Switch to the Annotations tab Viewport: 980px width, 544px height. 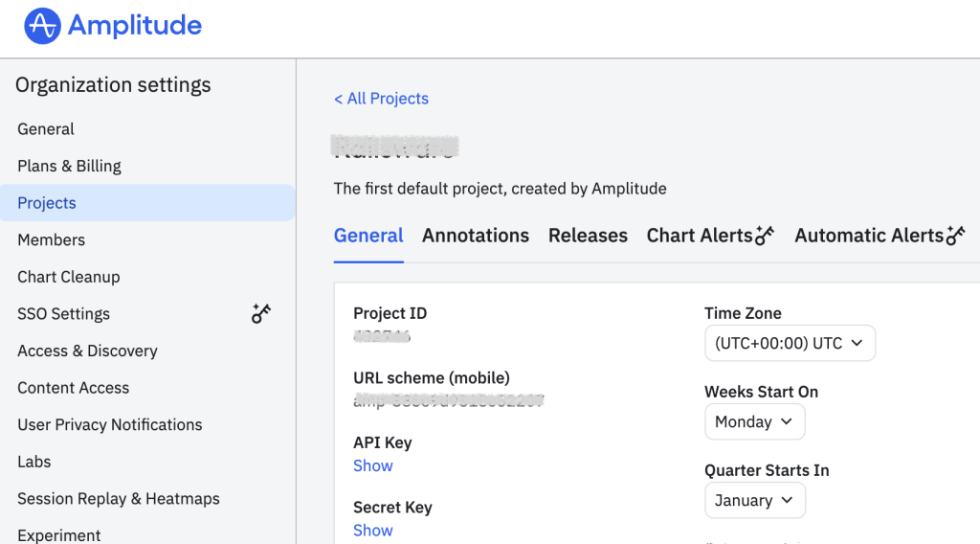[x=476, y=236]
